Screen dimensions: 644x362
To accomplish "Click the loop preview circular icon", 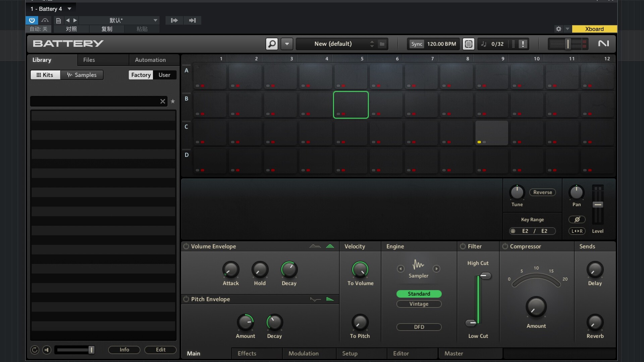I will [35, 350].
